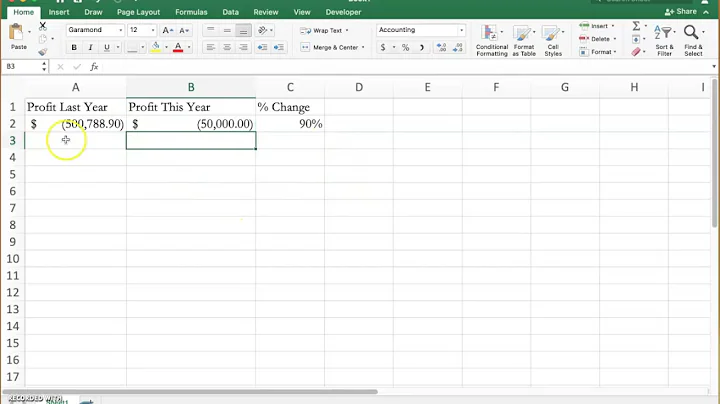This screenshot has width=720, height=404.
Task: Expand the Merge & Center arrow
Action: (363, 47)
